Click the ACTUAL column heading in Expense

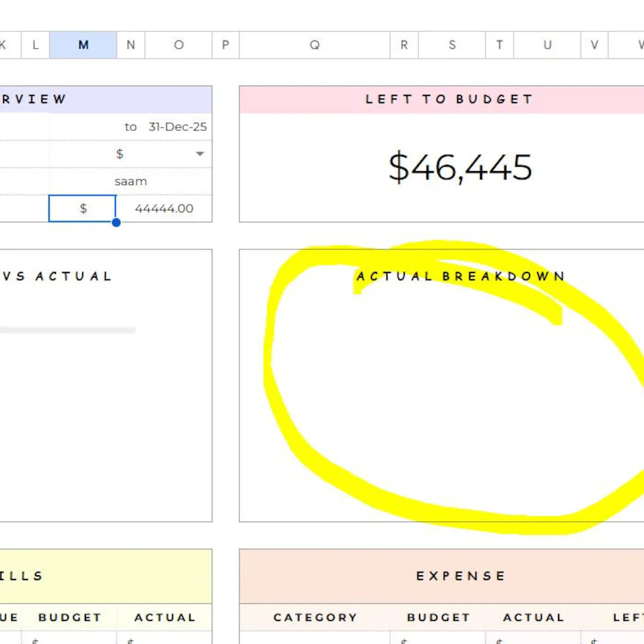point(533,618)
